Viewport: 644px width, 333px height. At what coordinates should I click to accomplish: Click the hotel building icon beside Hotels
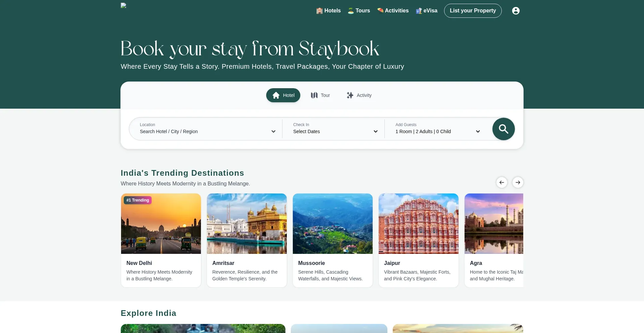click(x=319, y=11)
